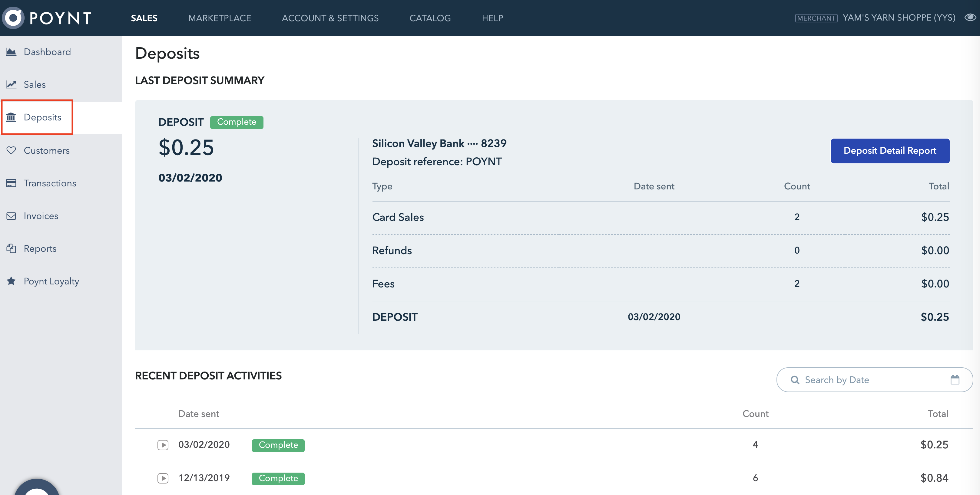
Task: Open the MARKETPLACE top navigation tab
Action: pos(220,18)
